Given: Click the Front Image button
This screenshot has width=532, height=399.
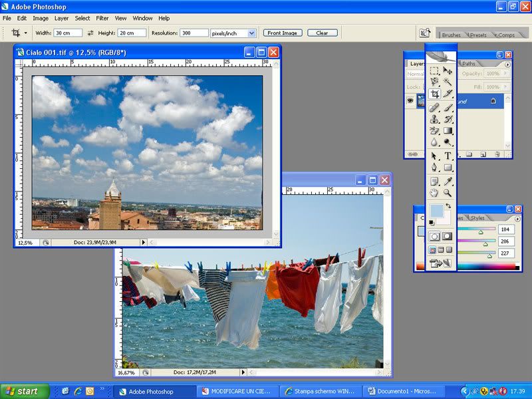Looking at the screenshot, I should coord(282,33).
